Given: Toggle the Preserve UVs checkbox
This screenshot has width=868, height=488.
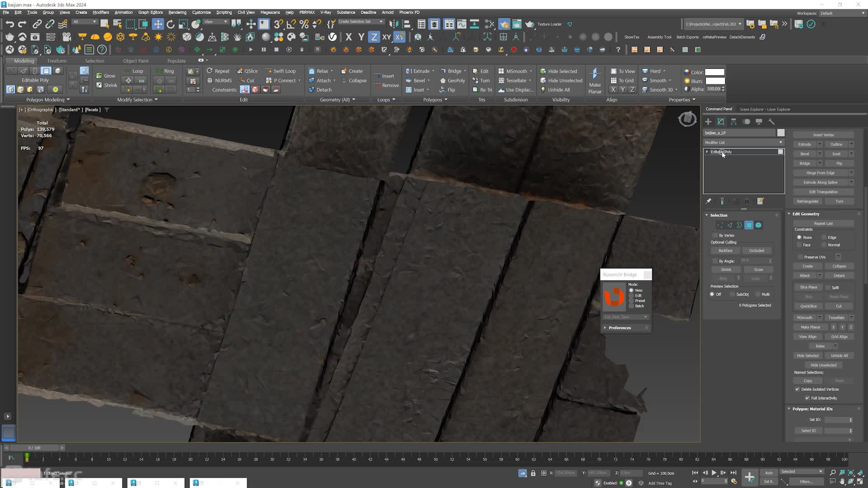Looking at the screenshot, I should [x=800, y=257].
